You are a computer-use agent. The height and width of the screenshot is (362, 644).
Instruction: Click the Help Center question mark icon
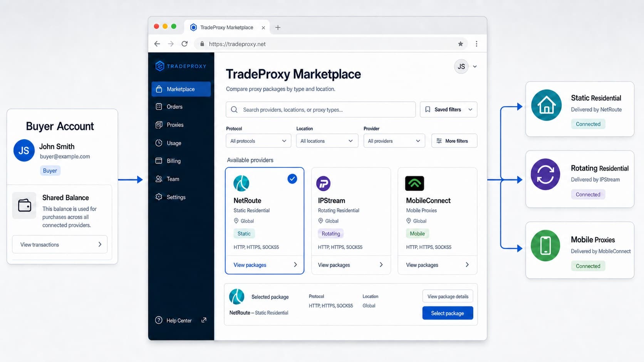[159, 320]
